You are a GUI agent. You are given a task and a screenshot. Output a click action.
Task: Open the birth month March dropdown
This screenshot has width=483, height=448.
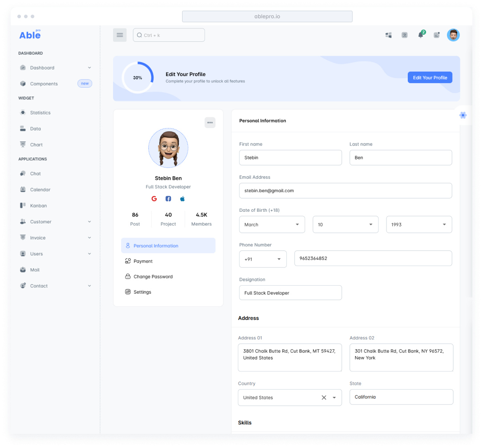point(272,225)
